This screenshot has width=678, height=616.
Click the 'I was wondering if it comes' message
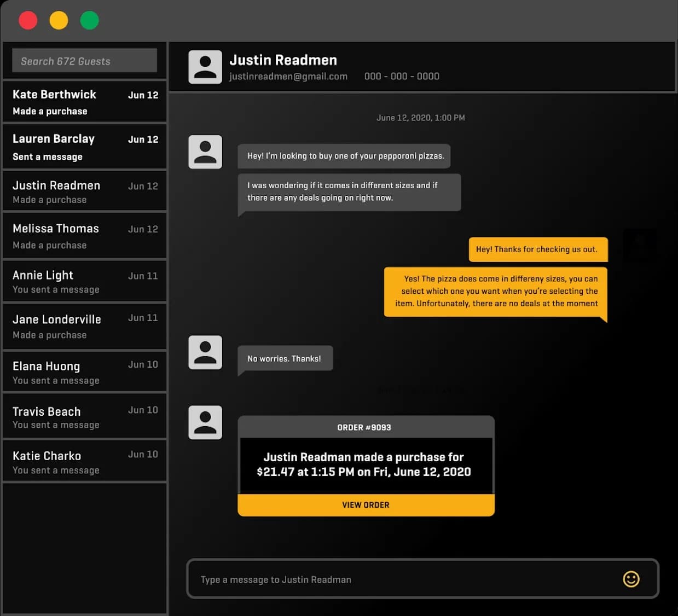[349, 192]
